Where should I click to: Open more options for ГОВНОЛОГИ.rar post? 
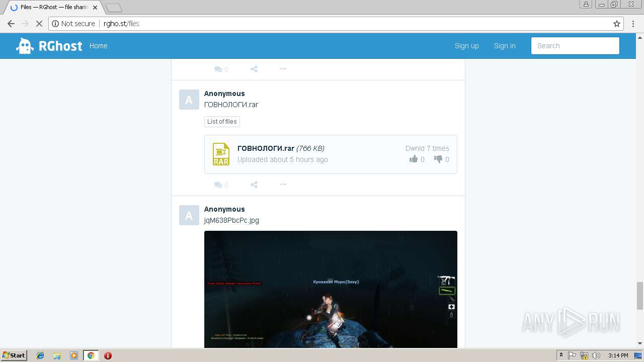click(x=283, y=184)
